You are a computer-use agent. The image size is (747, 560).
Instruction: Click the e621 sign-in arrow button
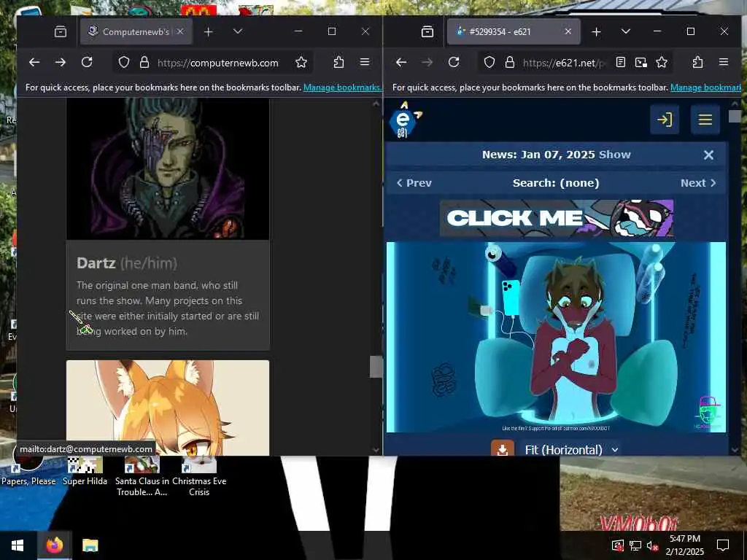[x=665, y=120]
